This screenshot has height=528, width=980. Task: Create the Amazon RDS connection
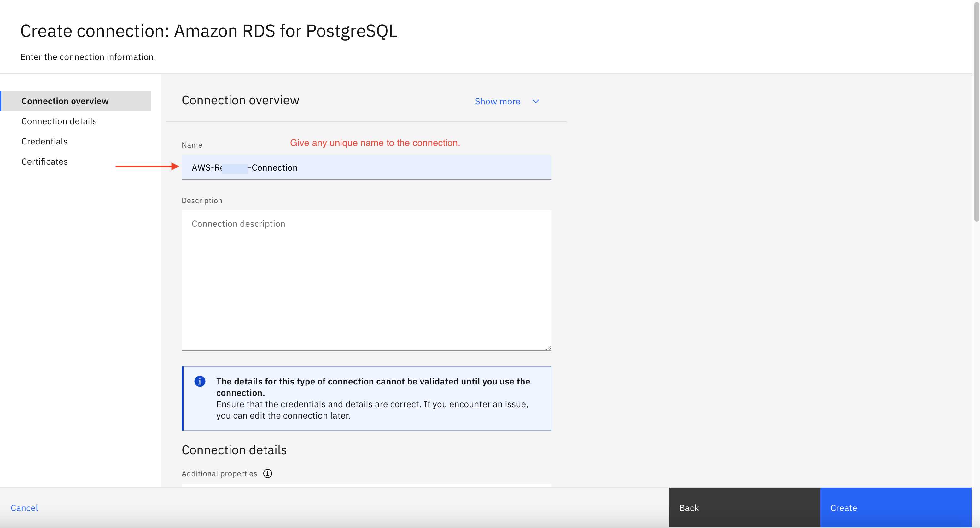[x=895, y=507]
